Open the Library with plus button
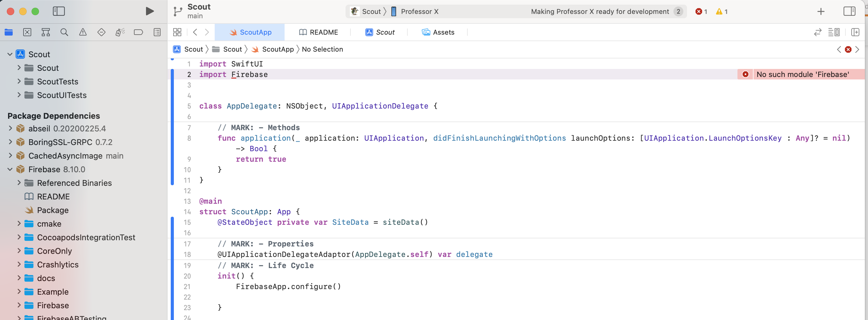The height and width of the screenshot is (320, 868). point(821,11)
